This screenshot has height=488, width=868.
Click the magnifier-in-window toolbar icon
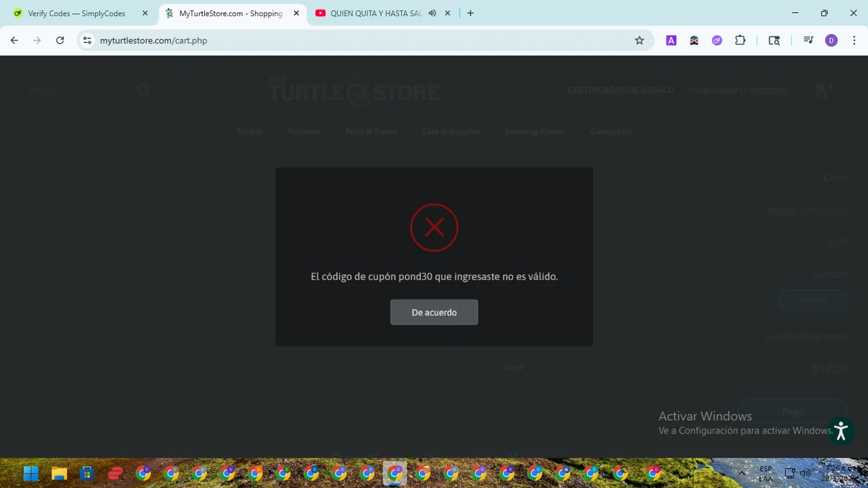point(774,41)
